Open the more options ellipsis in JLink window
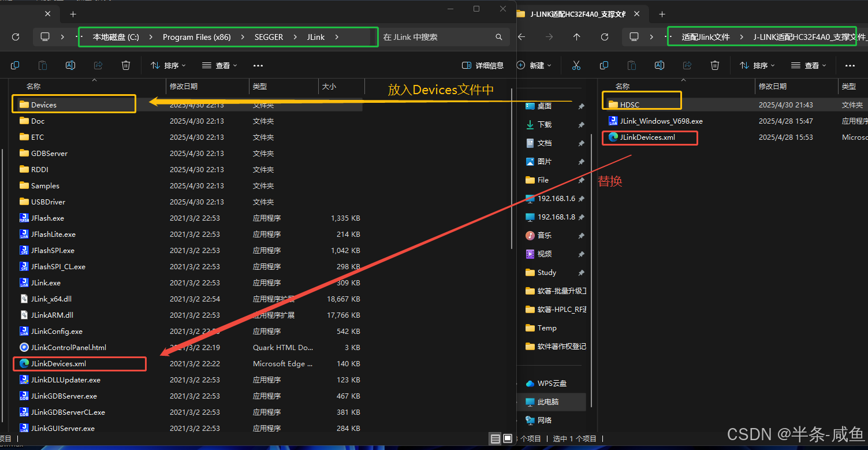 [258, 66]
